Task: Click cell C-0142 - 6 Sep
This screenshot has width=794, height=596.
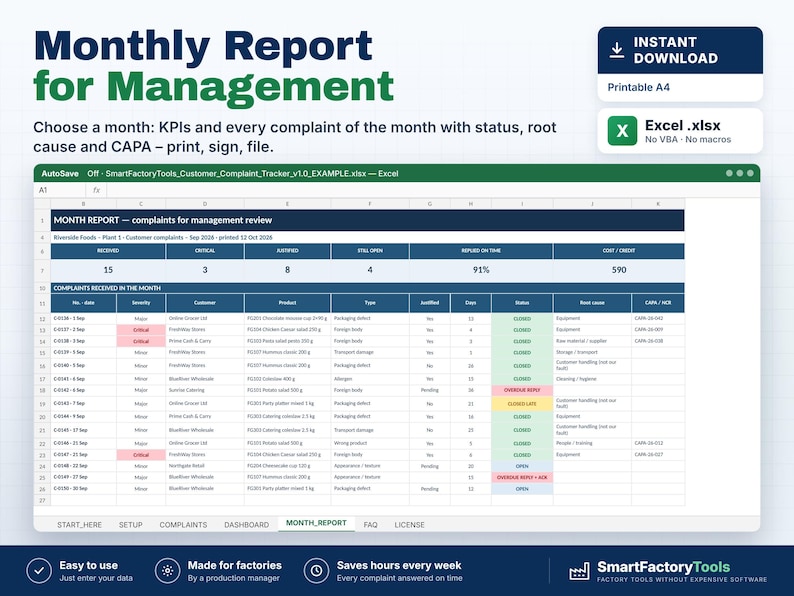Action: pyautogui.click(x=84, y=390)
